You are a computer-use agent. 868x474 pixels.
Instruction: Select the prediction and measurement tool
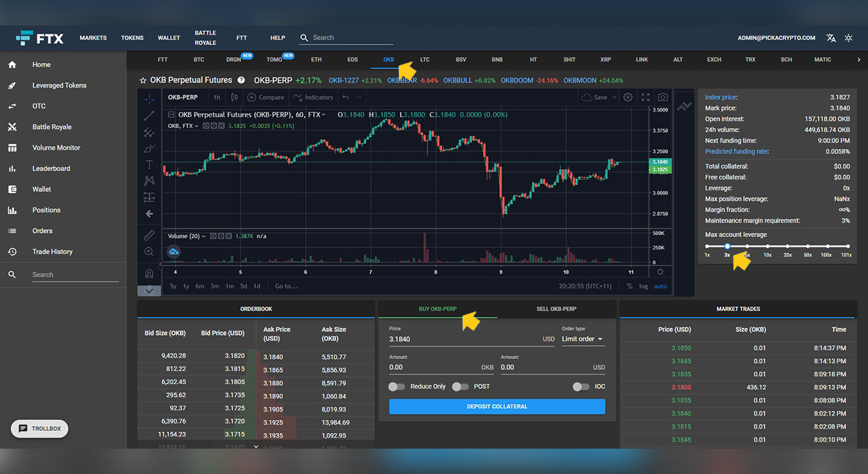(149, 197)
